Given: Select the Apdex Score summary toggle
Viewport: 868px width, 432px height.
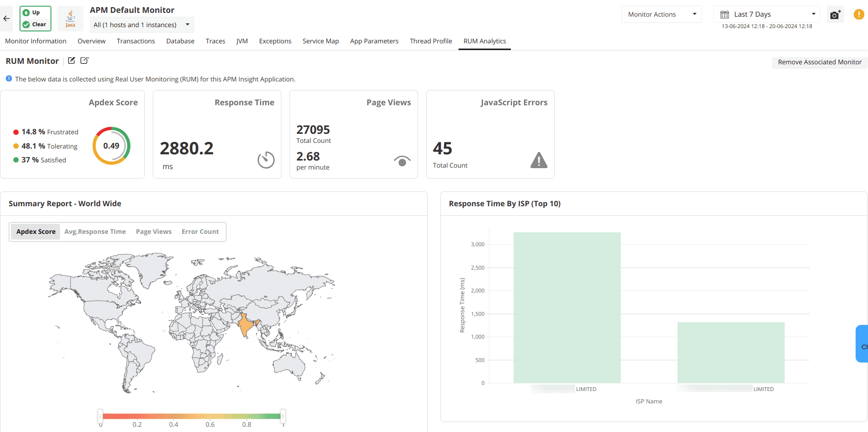Looking at the screenshot, I should [35, 231].
